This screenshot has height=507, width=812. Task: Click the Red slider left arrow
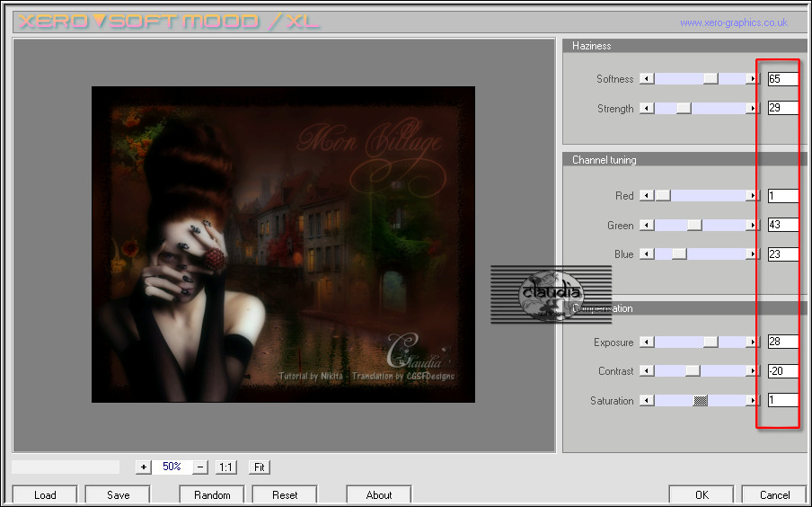click(x=647, y=195)
